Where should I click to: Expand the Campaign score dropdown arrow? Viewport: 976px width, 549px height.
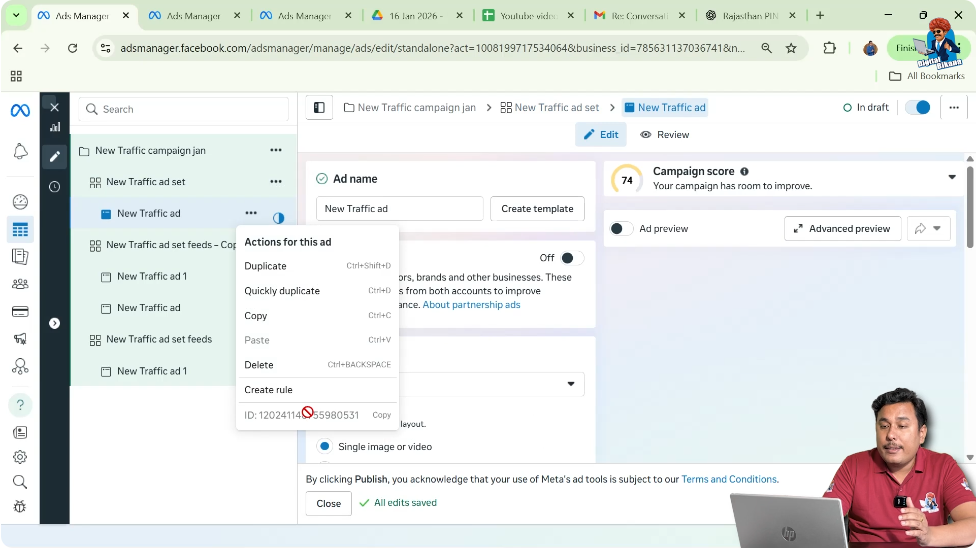pos(952,177)
